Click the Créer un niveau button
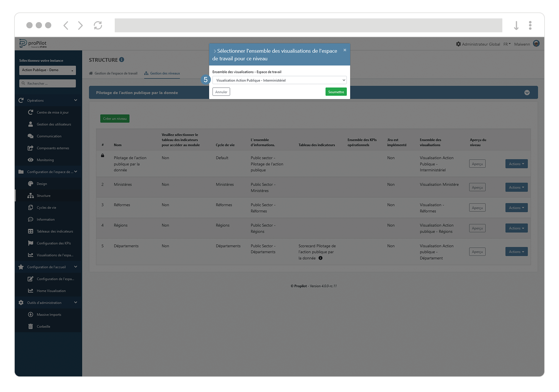 click(114, 118)
